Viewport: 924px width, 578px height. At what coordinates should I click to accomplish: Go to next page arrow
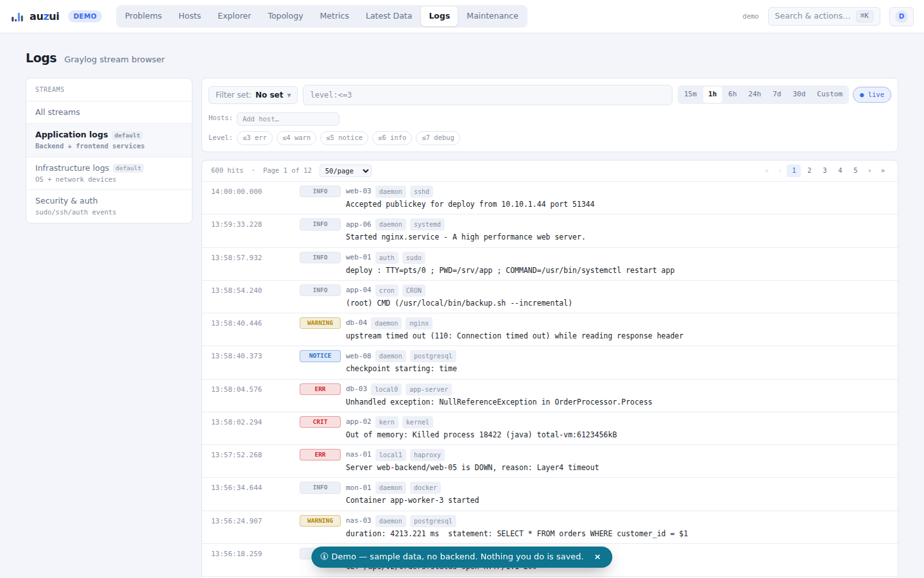coord(869,171)
